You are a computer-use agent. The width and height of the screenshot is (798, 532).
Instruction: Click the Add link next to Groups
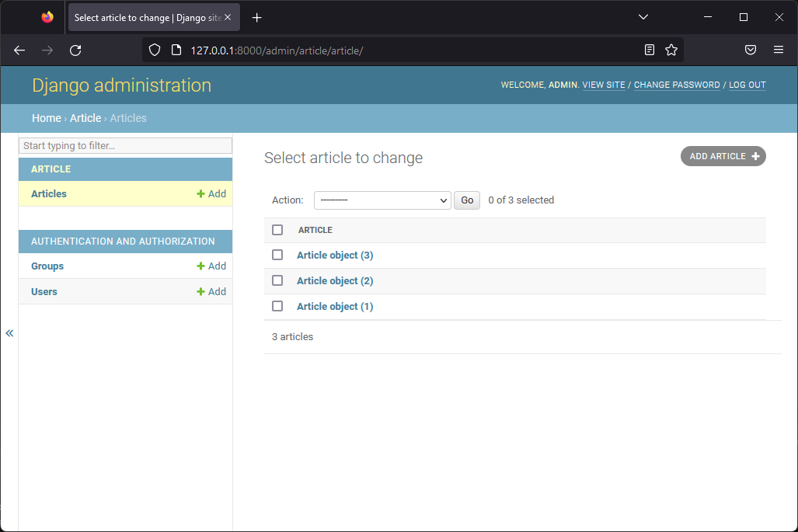coord(211,266)
